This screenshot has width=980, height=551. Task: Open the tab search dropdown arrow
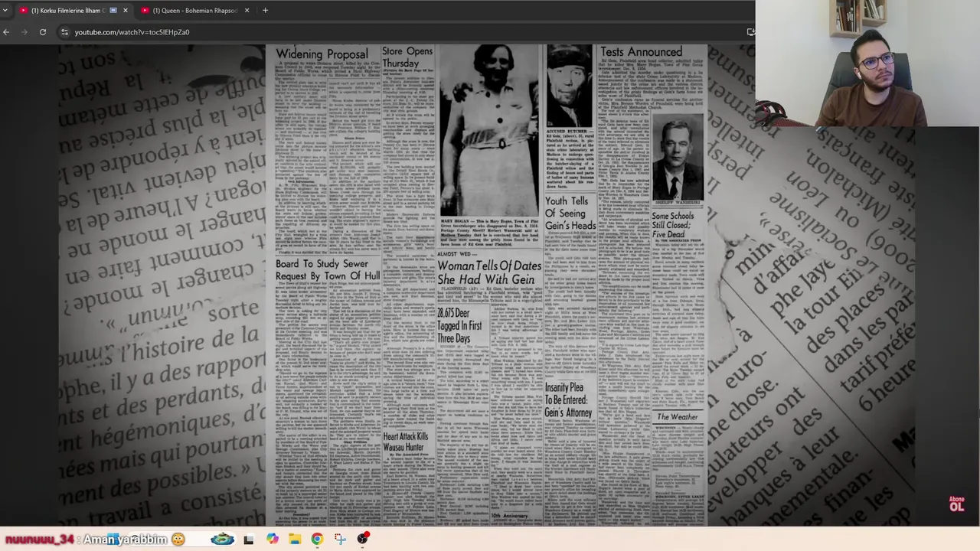pyautogui.click(x=5, y=10)
